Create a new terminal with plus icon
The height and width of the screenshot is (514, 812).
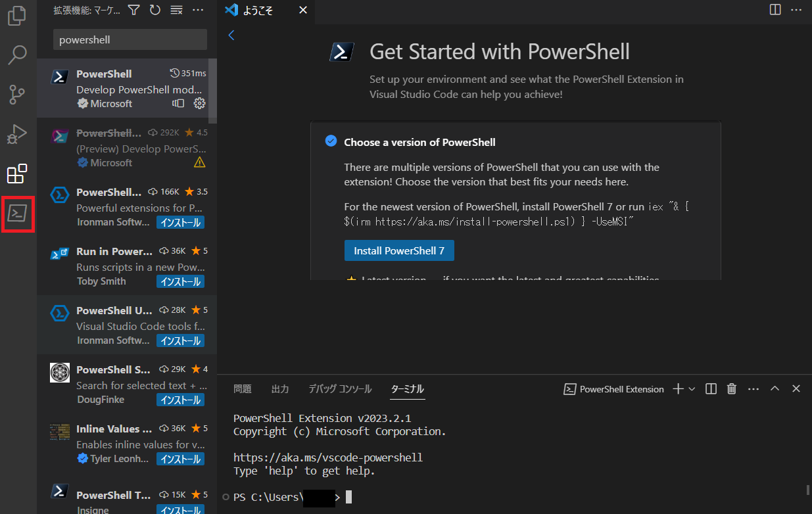point(678,389)
